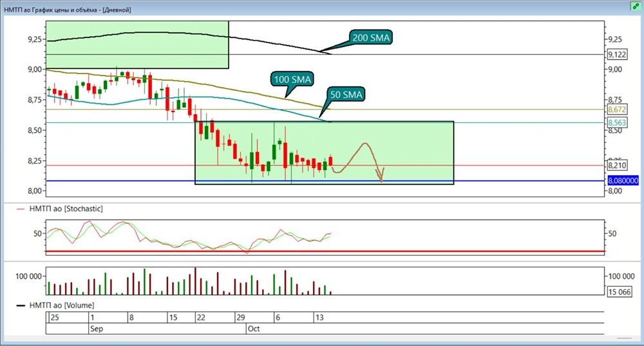Click the 'НМТП ао [Stochastic]' legend label
The height and width of the screenshot is (346, 644).
click(66, 209)
